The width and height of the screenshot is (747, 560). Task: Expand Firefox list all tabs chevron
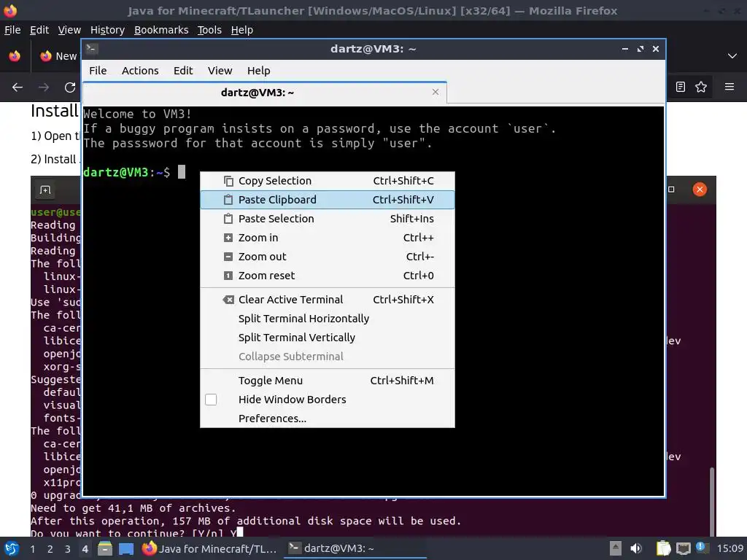pos(732,56)
